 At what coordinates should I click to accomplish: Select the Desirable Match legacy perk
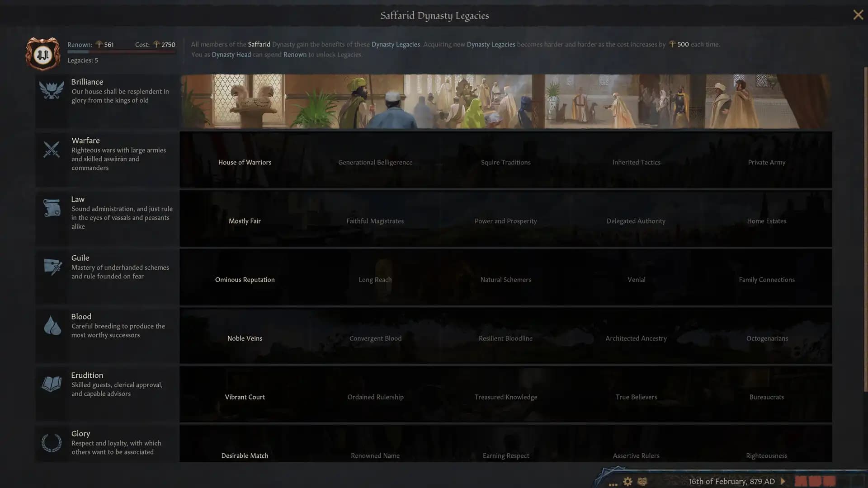(x=244, y=455)
